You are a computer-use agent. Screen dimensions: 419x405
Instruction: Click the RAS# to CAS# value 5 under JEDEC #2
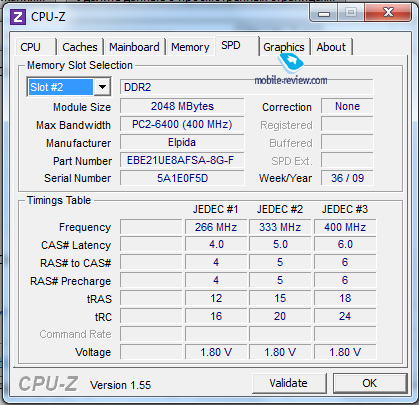point(280,262)
